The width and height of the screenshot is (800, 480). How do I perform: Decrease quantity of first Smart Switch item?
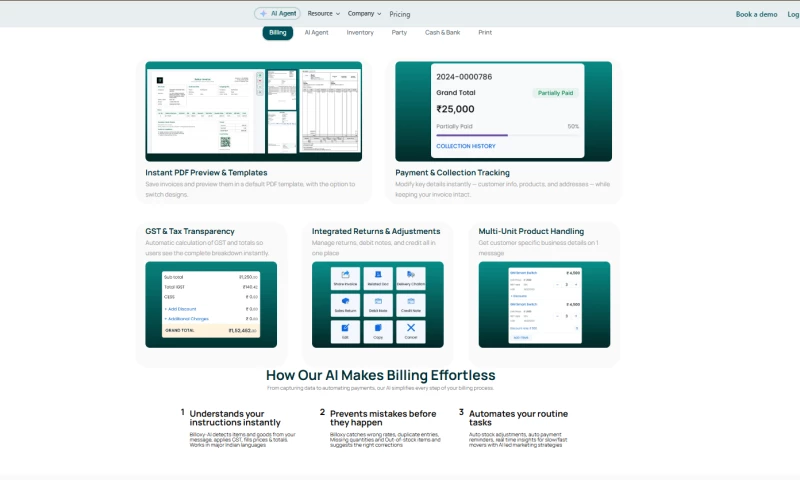(557, 285)
